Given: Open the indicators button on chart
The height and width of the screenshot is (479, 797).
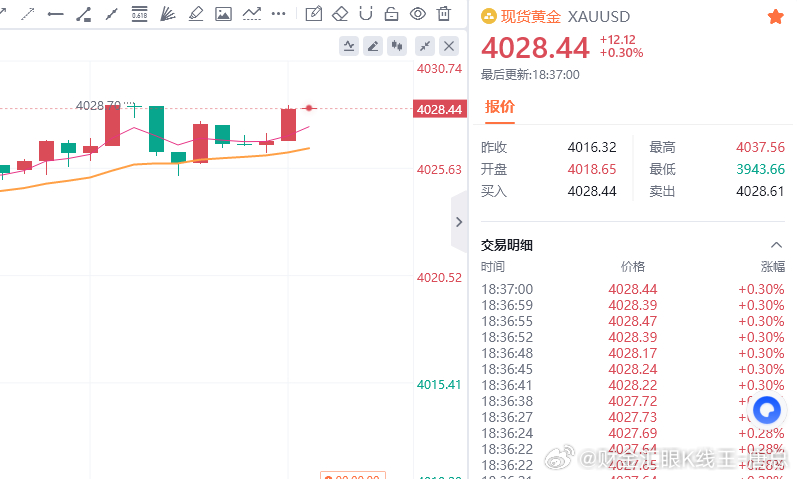Looking at the screenshot, I should coord(349,46).
